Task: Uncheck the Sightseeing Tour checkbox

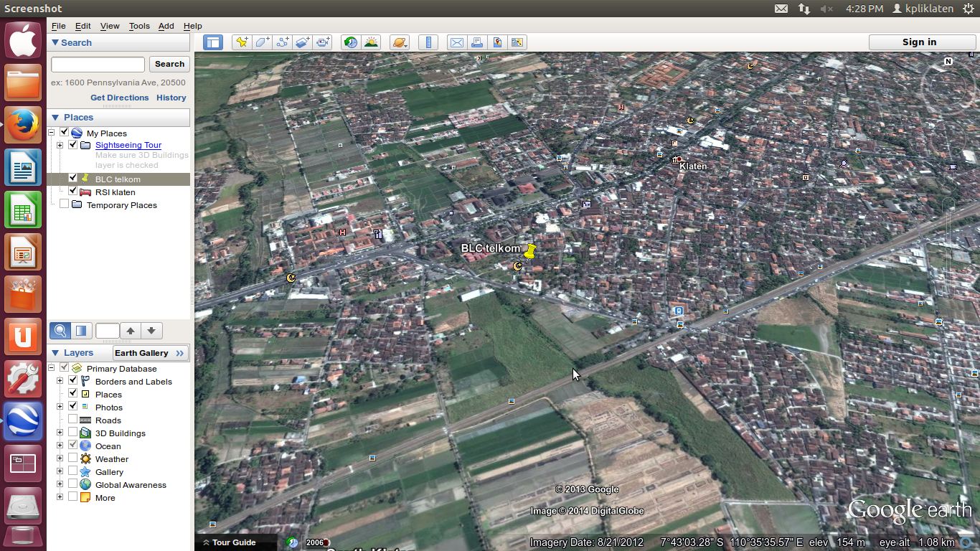Action: coord(73,144)
